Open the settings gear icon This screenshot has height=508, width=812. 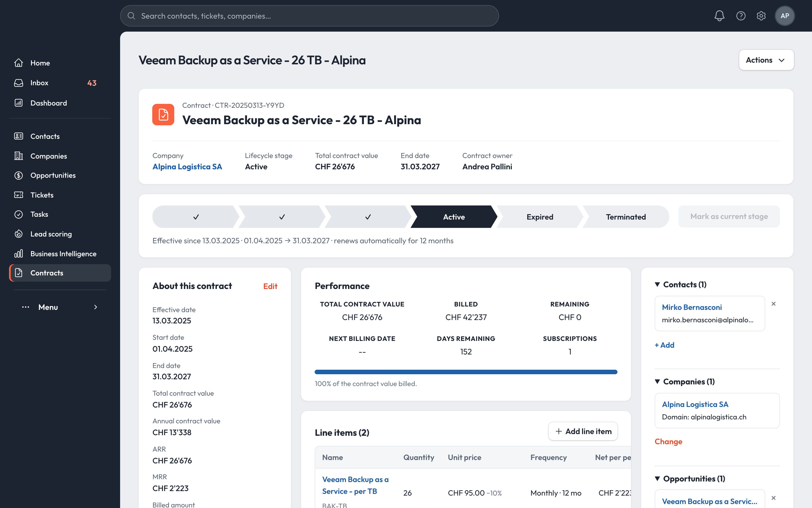pyautogui.click(x=761, y=16)
